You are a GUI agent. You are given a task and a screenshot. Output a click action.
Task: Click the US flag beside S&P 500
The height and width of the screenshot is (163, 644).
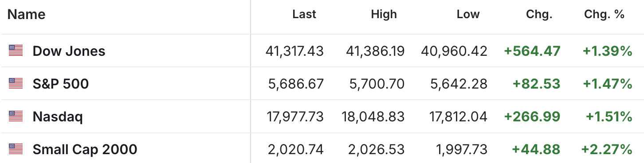coord(16,84)
